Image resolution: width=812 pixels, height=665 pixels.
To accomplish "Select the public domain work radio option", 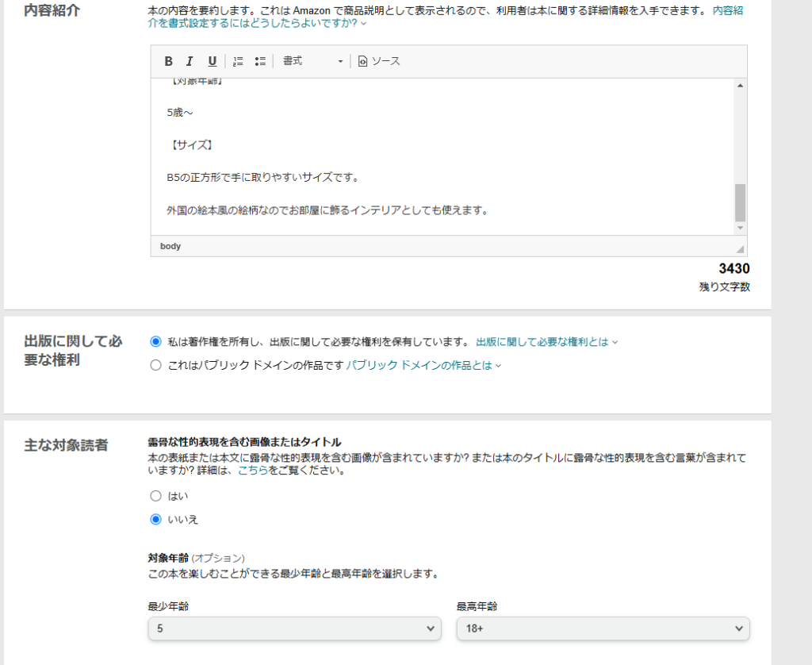I will coord(155,365).
